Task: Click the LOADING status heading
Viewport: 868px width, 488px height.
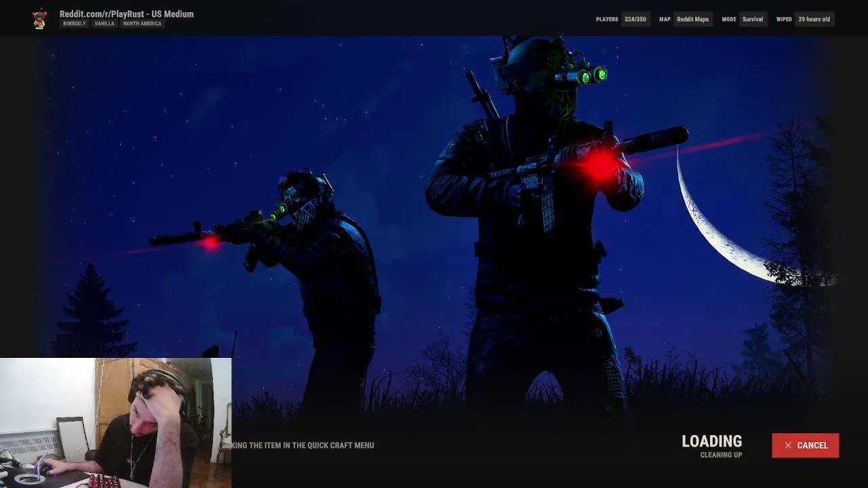Action: point(711,441)
